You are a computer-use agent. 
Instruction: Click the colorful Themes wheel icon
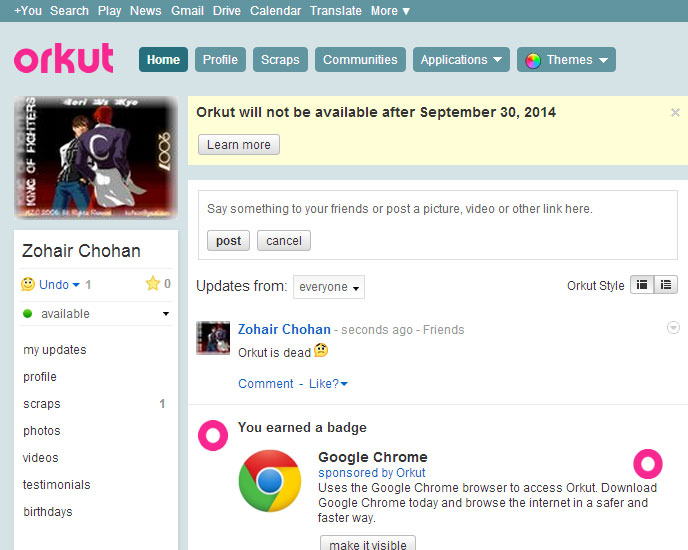pos(533,60)
